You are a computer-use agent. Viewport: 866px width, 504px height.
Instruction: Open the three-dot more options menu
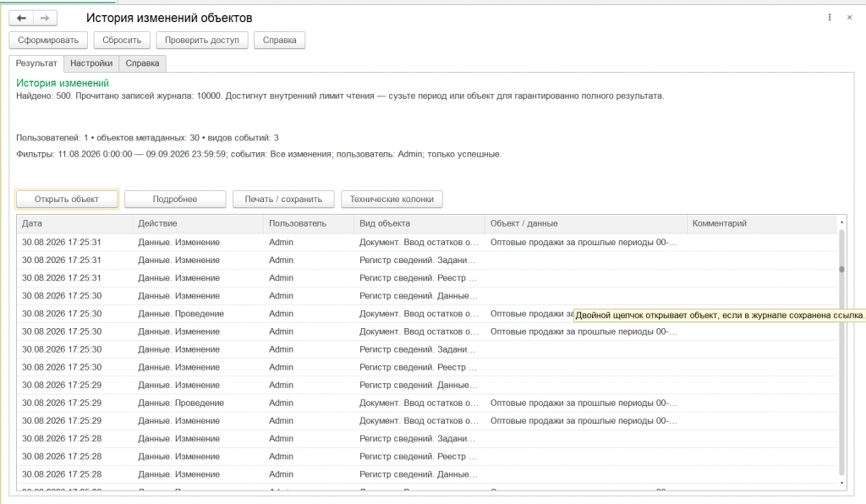[x=830, y=18]
